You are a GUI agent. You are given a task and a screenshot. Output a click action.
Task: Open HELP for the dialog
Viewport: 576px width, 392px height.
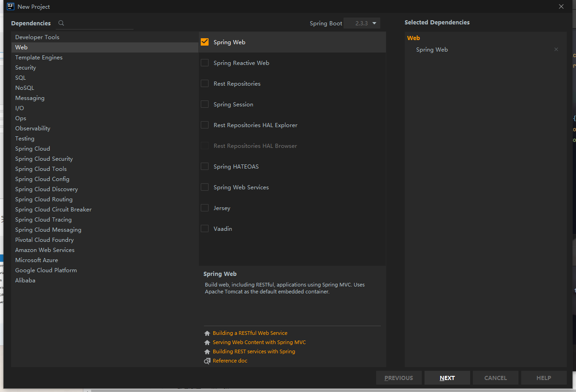tap(544, 378)
